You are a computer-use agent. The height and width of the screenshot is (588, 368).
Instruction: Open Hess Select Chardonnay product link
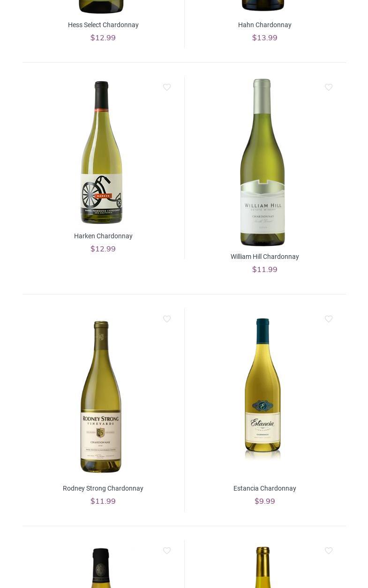(103, 25)
